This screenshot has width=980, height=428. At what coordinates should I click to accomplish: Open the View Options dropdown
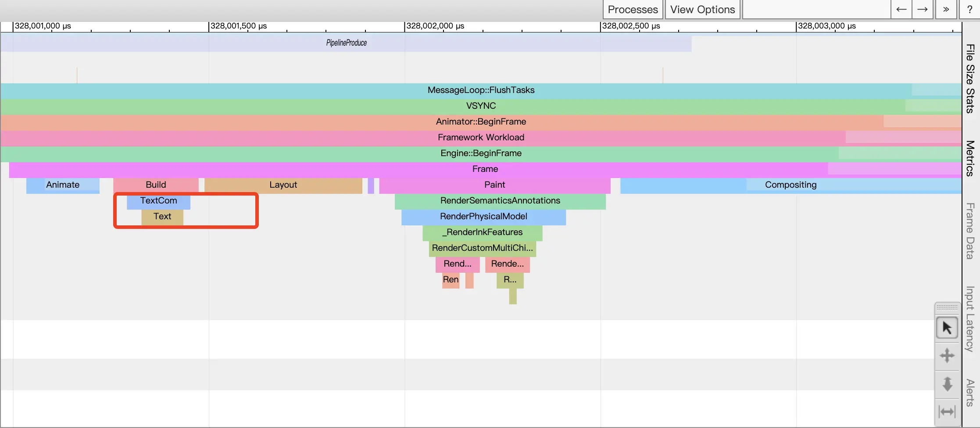(702, 10)
